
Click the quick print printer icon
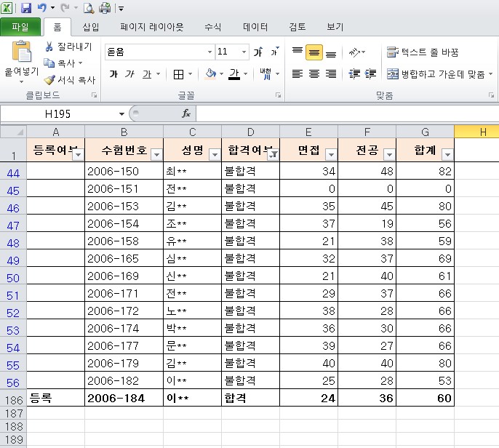click(105, 8)
